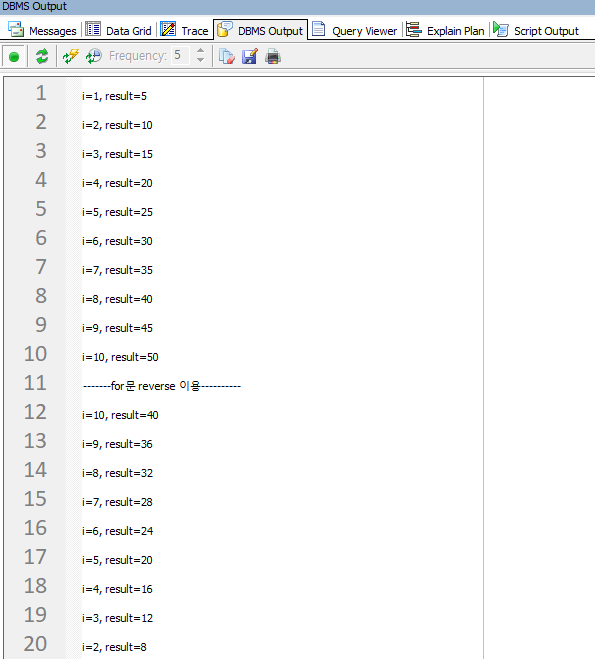Image resolution: width=595 pixels, height=659 pixels.
Task: Click line number 11 in gutter
Action: [x=35, y=383]
